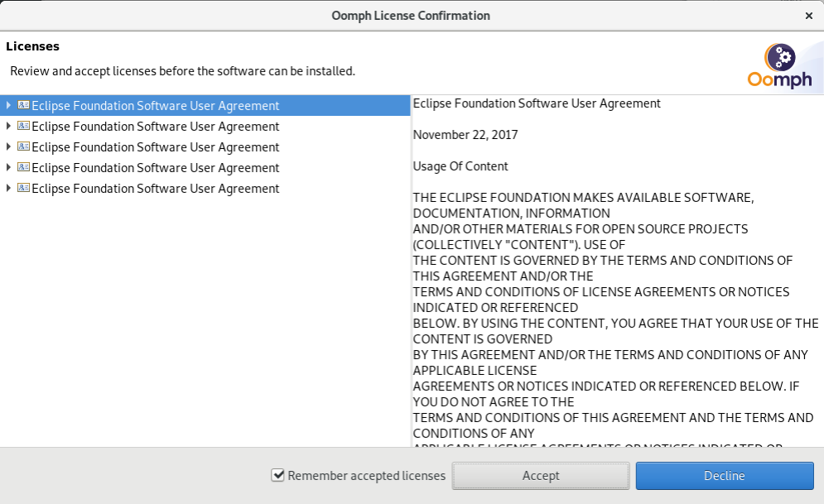This screenshot has width=824, height=504.
Task: Click the line 'DOCUMENTATION, INFORMATION'
Action: 511,214
